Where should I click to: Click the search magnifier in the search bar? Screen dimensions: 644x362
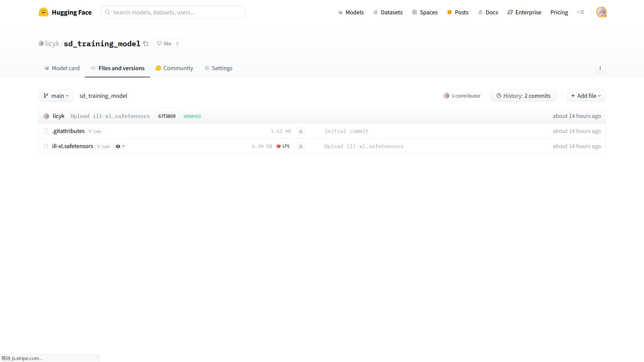click(107, 12)
